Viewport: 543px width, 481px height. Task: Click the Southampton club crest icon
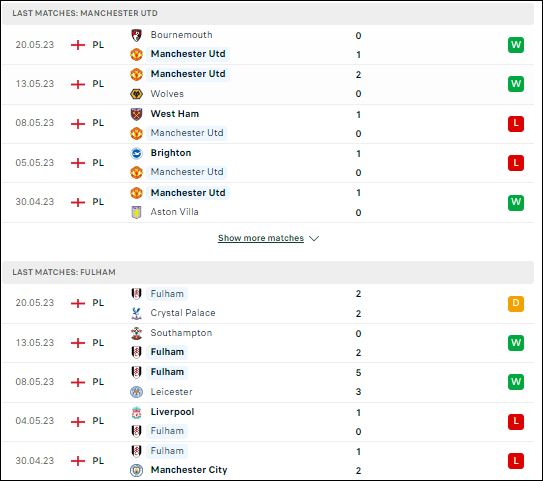coord(136,333)
